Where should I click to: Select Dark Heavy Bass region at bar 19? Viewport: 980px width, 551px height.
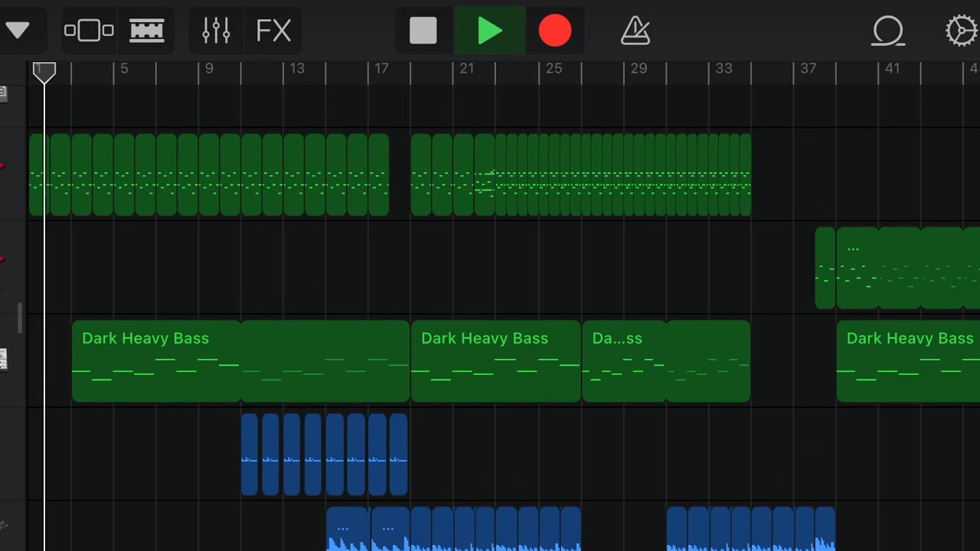[495, 361]
